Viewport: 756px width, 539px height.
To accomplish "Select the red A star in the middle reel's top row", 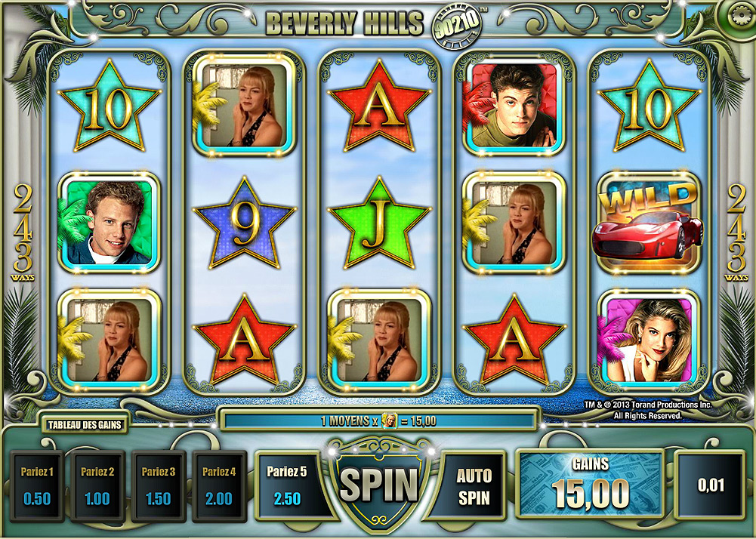I will click(379, 106).
